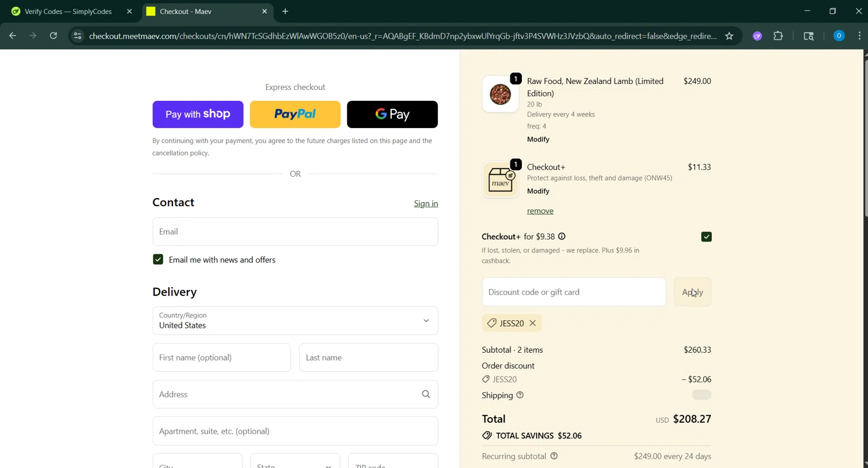868x468 pixels.
Task: Minimize the browser window
Action: (807, 11)
